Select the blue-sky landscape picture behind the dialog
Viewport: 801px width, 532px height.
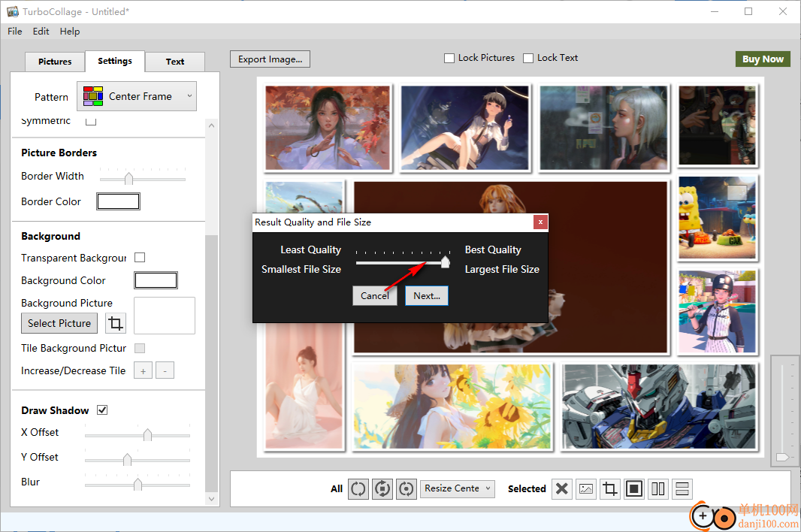click(x=304, y=198)
